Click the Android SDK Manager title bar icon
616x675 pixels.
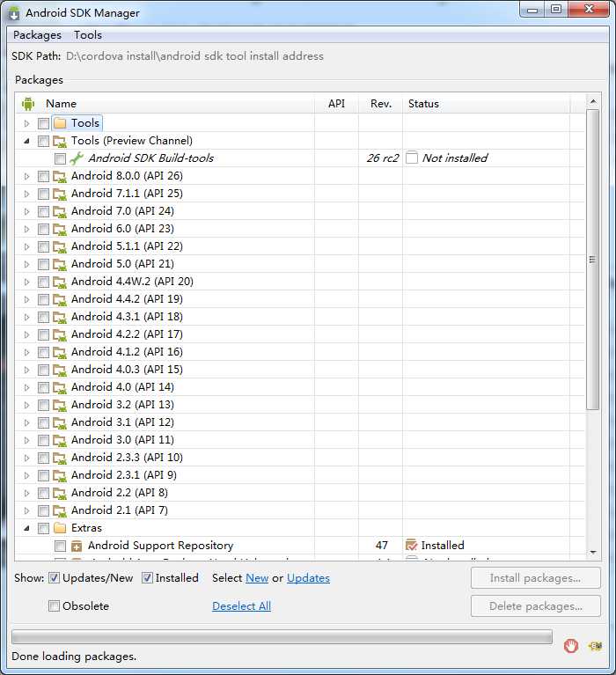[14, 13]
